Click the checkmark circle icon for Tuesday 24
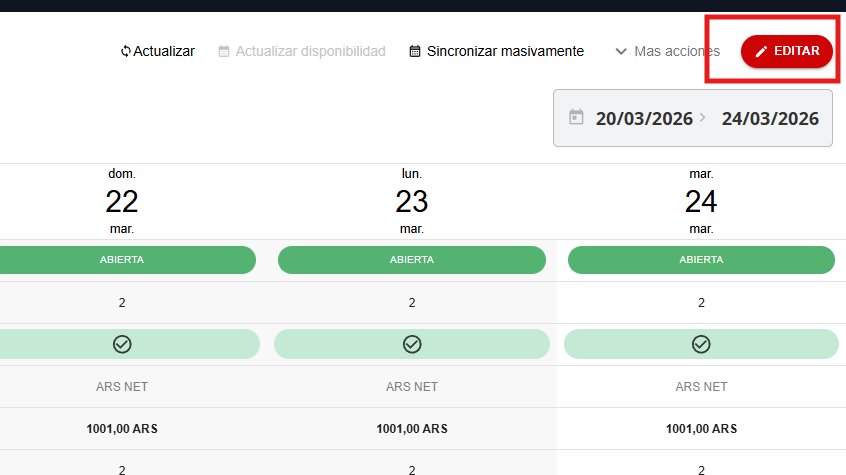The image size is (846, 475). [x=701, y=344]
